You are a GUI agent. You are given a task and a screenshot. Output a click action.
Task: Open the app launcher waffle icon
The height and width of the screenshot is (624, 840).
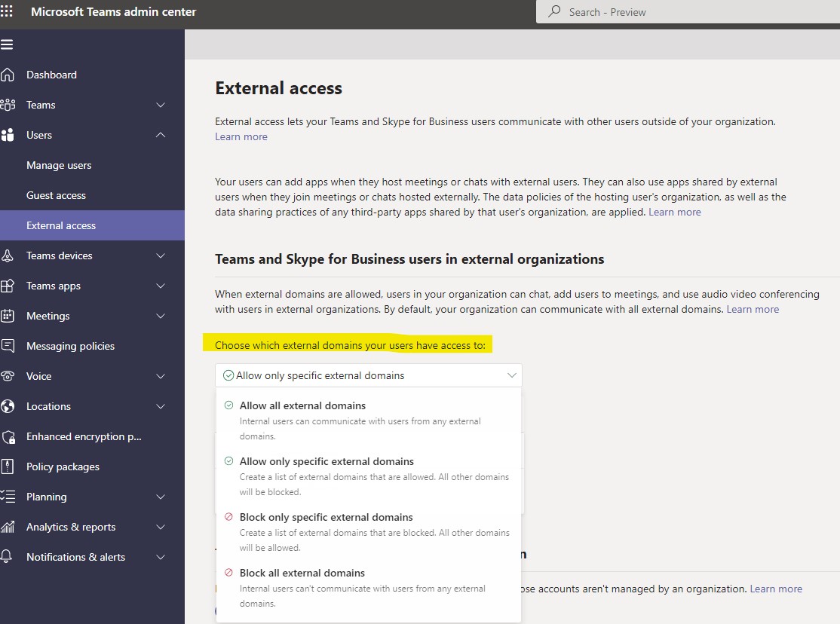tap(7, 11)
